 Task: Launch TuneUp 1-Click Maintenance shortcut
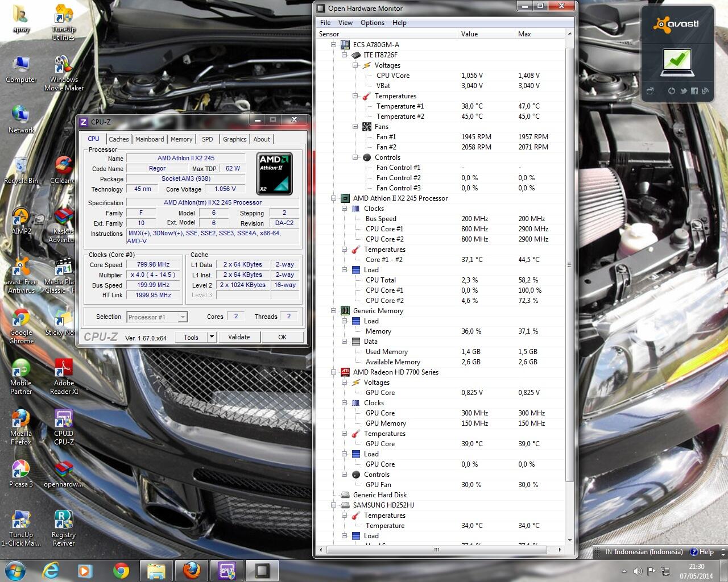21,529
